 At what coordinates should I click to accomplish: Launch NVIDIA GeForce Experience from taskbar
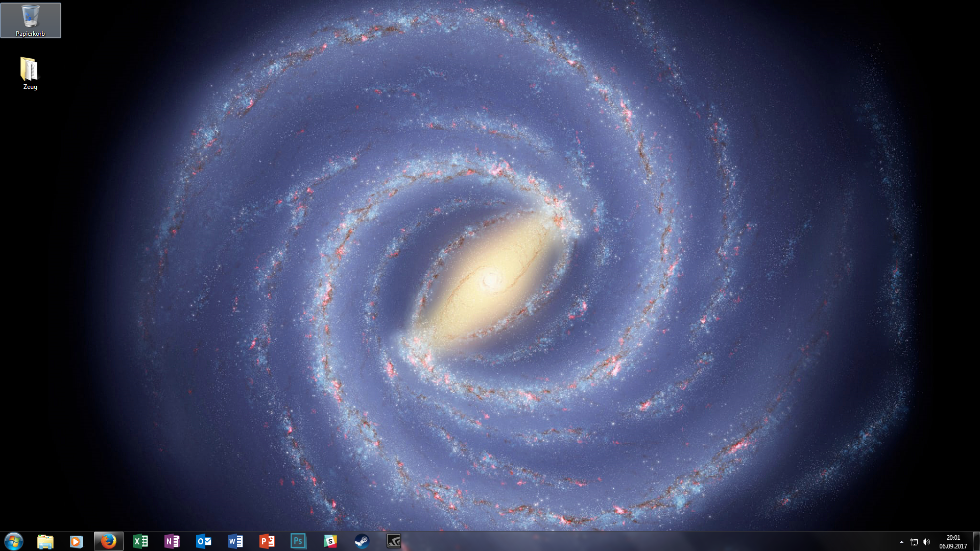(x=393, y=541)
